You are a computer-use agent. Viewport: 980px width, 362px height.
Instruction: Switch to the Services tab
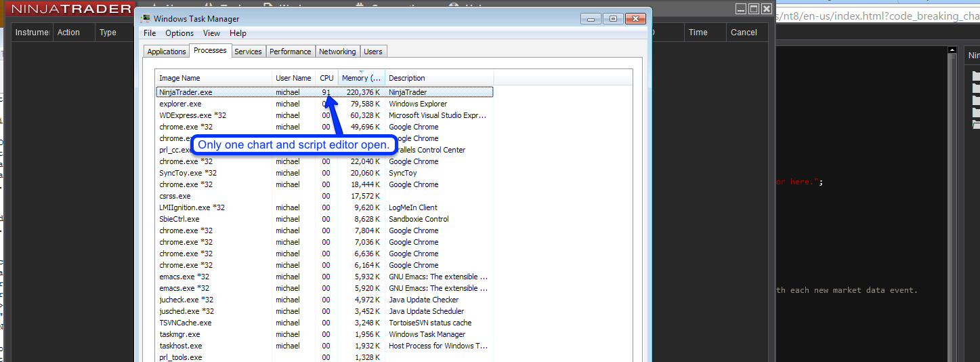(x=248, y=52)
